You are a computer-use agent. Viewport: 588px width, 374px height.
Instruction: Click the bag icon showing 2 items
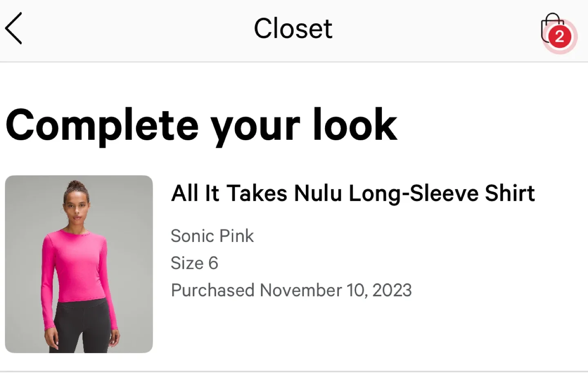(x=553, y=29)
